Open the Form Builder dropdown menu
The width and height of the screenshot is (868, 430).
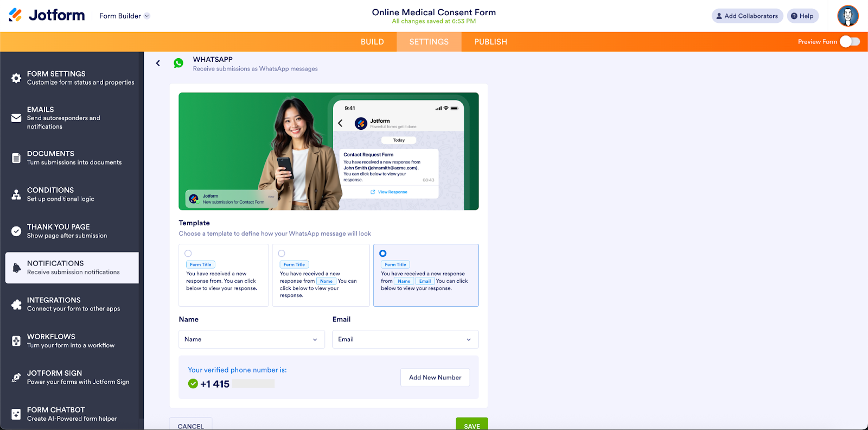pyautogui.click(x=124, y=16)
